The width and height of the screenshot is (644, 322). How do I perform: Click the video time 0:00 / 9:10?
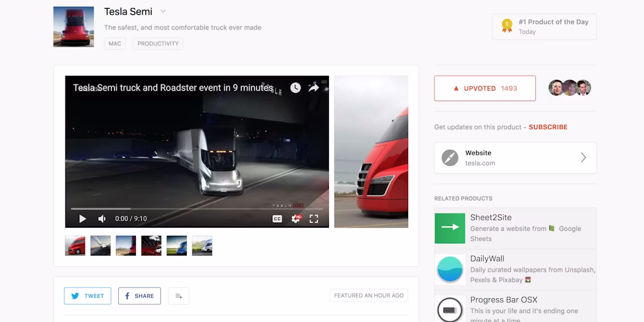coord(131,219)
